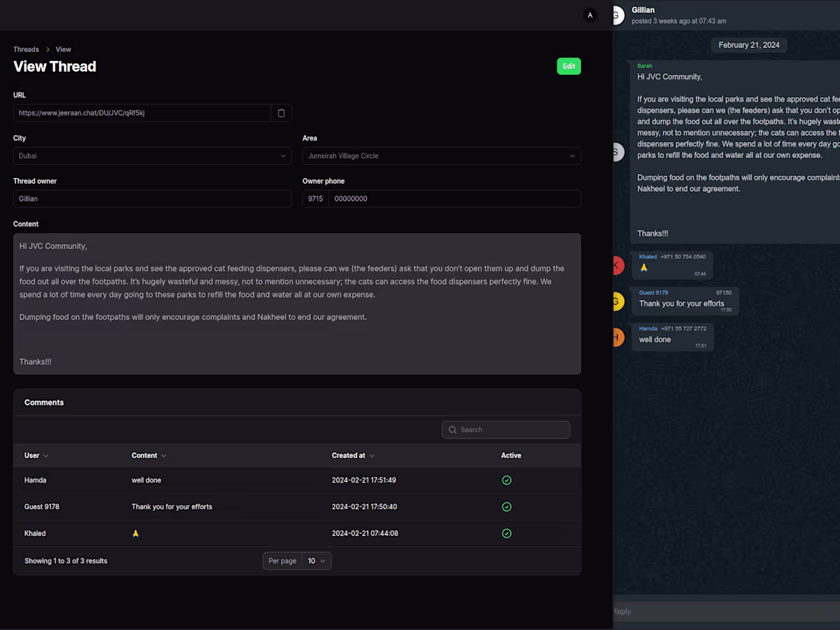The height and width of the screenshot is (630, 840).
Task: Open the City dropdown showing Dubai
Action: click(x=152, y=156)
